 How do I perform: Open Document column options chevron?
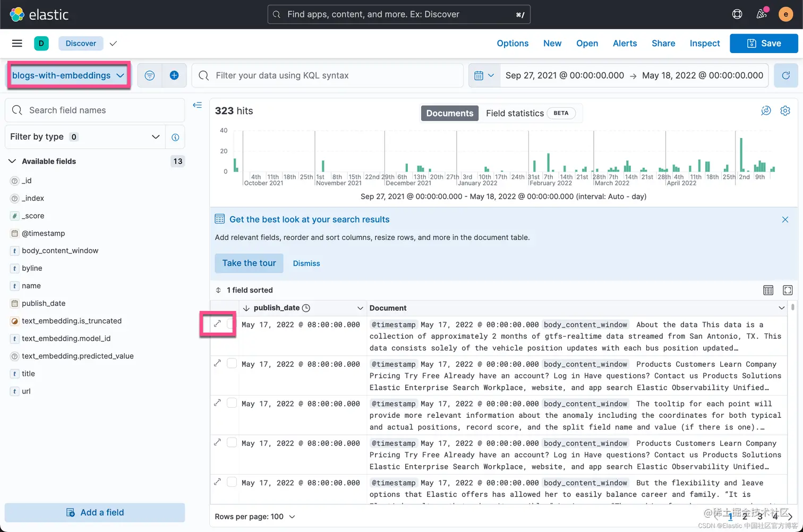(781, 308)
